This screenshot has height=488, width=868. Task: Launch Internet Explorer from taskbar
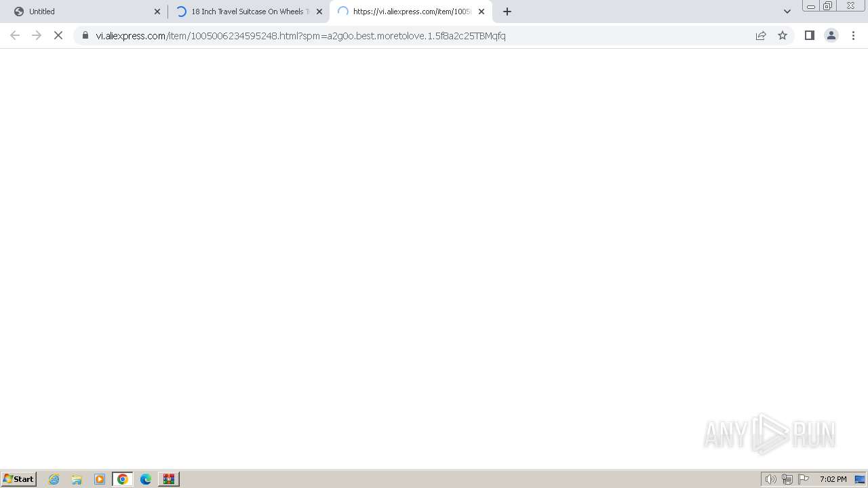click(x=54, y=479)
